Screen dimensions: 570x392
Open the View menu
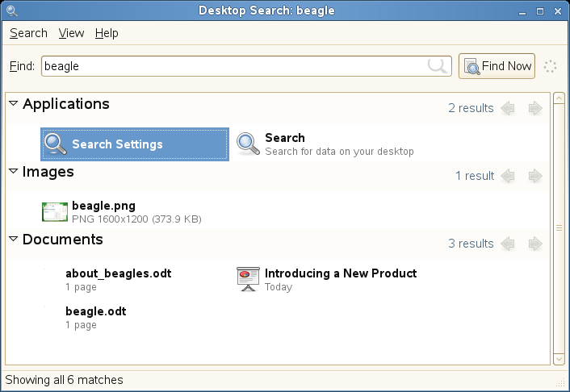(71, 33)
